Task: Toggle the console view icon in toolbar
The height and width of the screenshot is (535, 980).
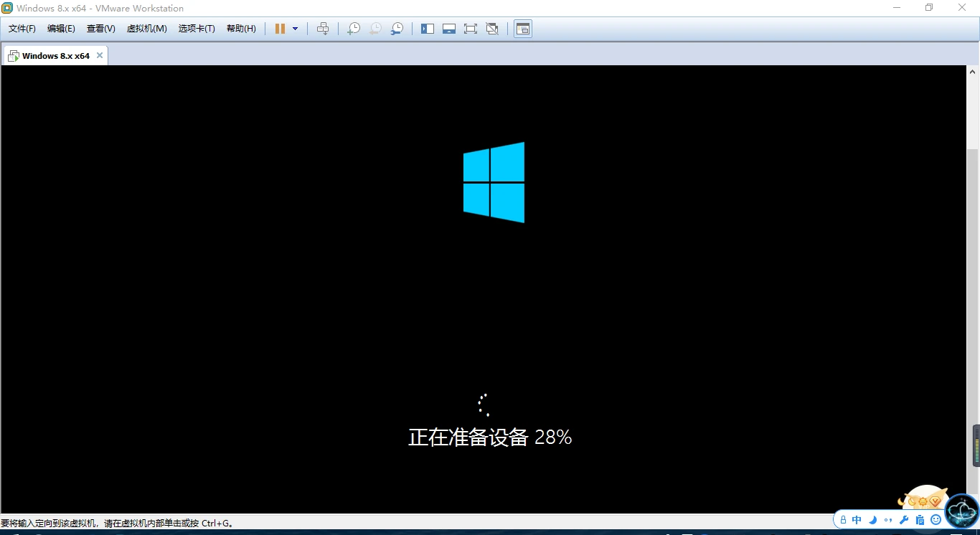Action: 523,29
